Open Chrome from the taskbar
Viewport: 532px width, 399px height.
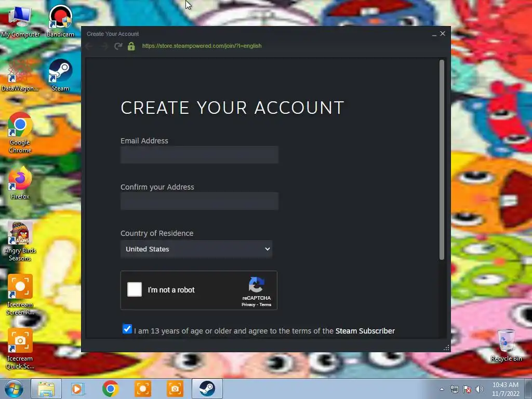110,389
